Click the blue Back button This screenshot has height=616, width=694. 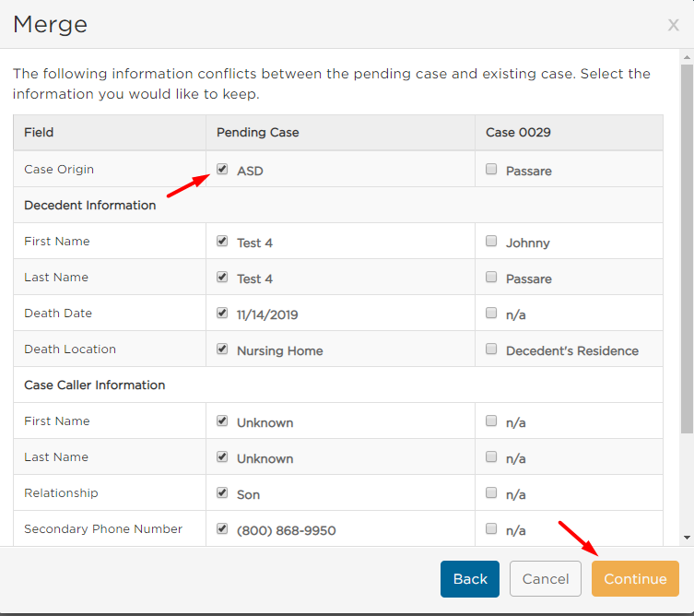coord(470,579)
